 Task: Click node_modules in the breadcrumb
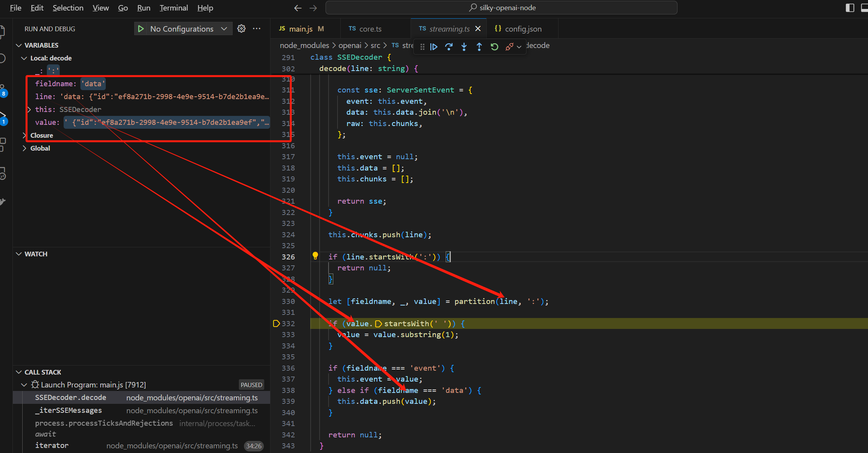(304, 46)
